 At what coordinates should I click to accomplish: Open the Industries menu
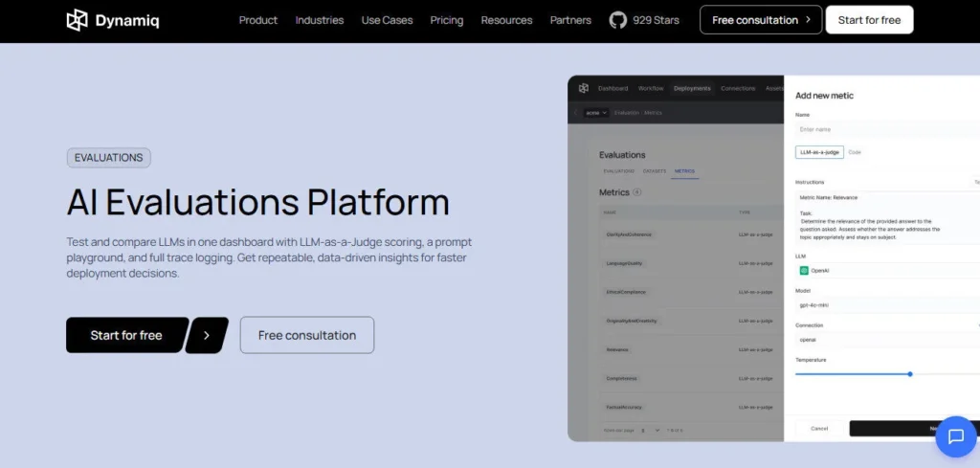(x=320, y=20)
